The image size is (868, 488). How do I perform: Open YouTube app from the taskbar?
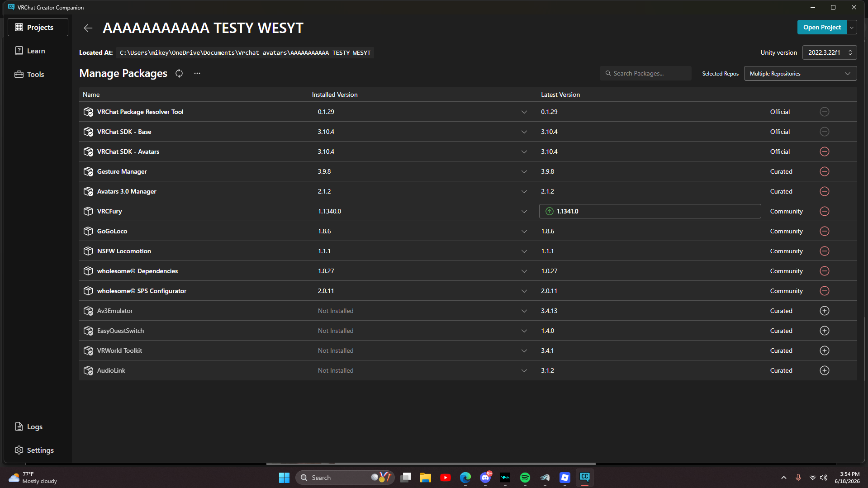point(446,478)
